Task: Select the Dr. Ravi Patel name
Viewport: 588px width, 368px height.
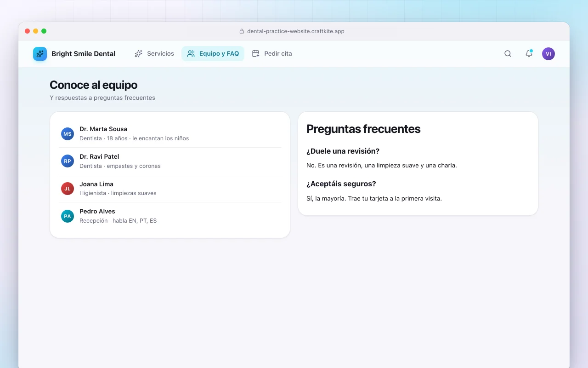Action: tap(99, 157)
